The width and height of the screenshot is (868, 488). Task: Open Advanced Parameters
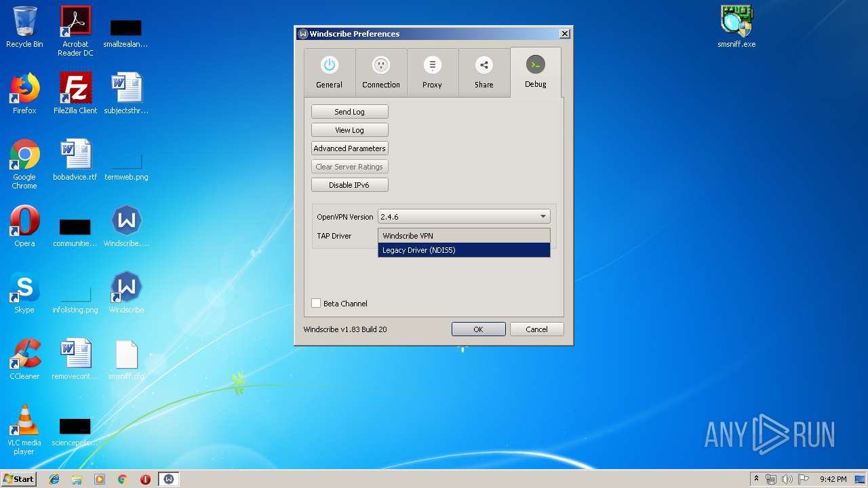[x=349, y=148]
